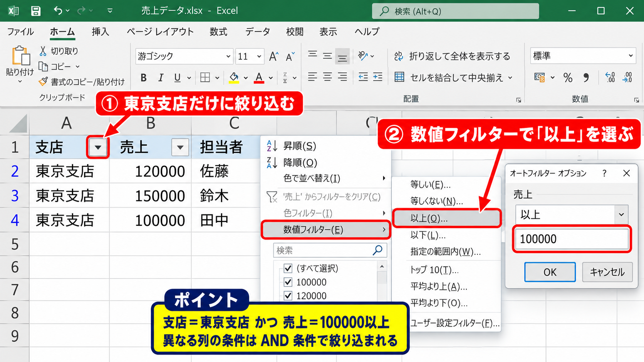
Task: Click the Decrease Font Size icon
Action: pos(290,57)
